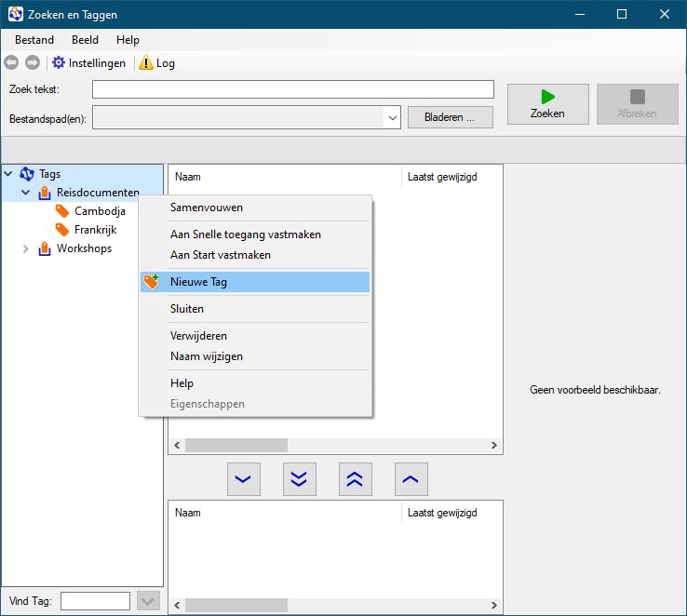687x616 pixels.
Task: Open the Log warning icon
Action: (146, 63)
